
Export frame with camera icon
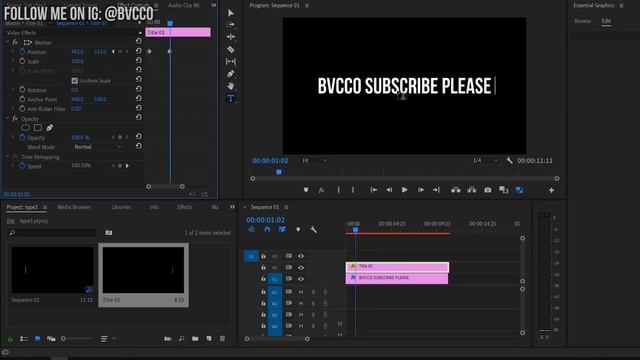[x=488, y=190]
